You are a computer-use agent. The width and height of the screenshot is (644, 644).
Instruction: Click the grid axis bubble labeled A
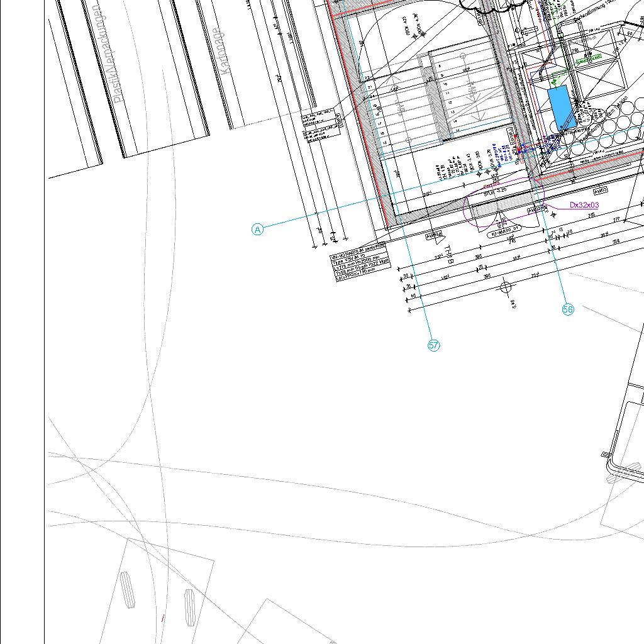point(257,230)
